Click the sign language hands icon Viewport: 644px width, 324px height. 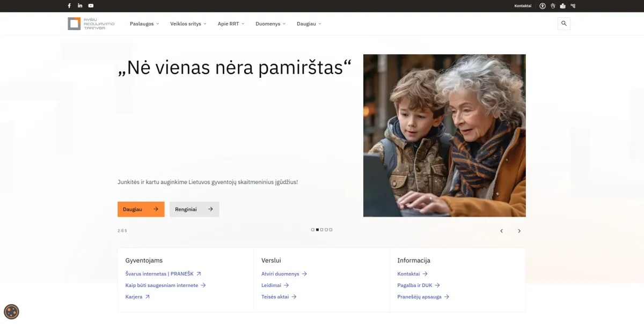pyautogui.click(x=553, y=6)
